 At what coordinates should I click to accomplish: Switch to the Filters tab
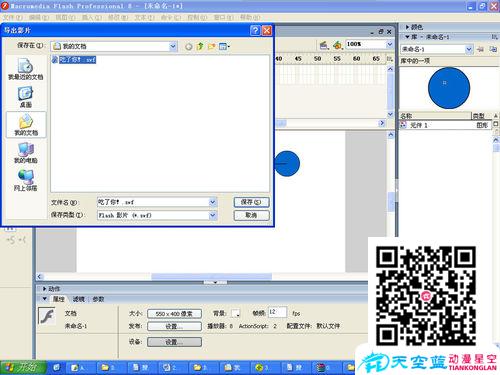[x=79, y=299]
